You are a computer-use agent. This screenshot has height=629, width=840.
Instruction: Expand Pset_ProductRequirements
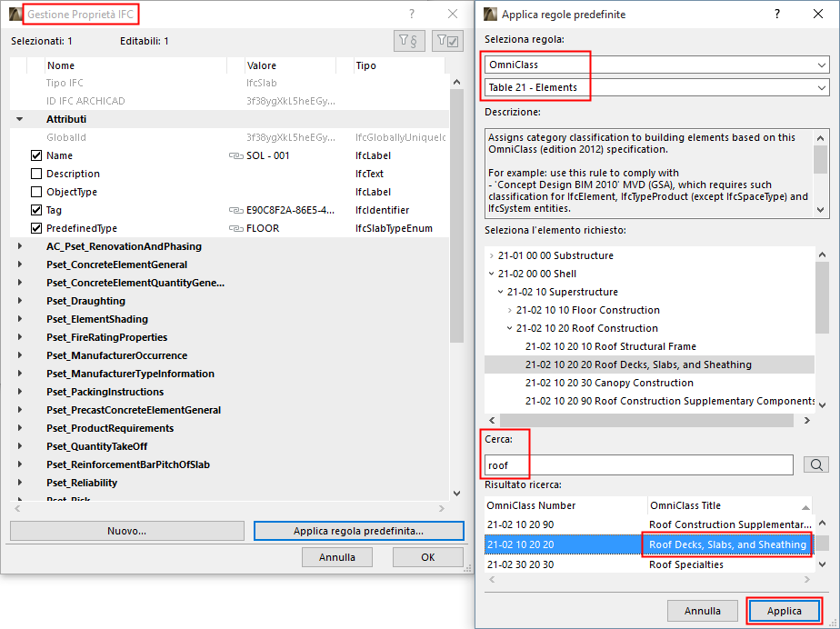[20, 428]
